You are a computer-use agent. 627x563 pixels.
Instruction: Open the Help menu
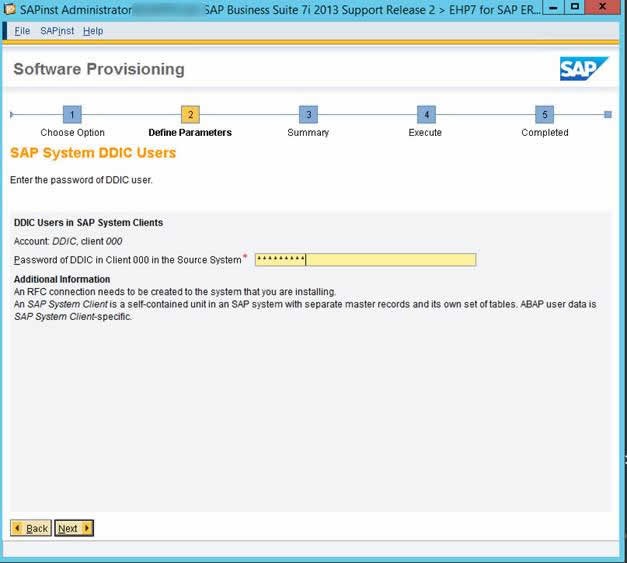(93, 31)
